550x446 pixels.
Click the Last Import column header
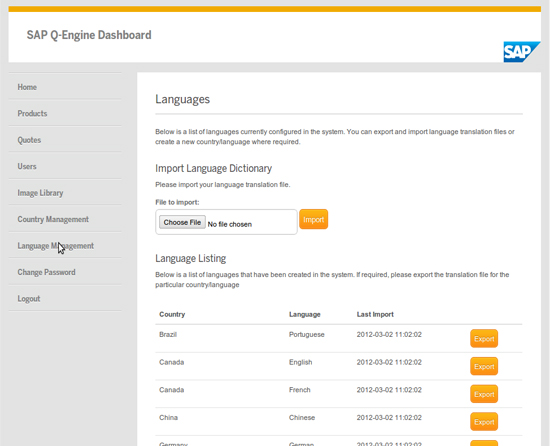tap(375, 314)
